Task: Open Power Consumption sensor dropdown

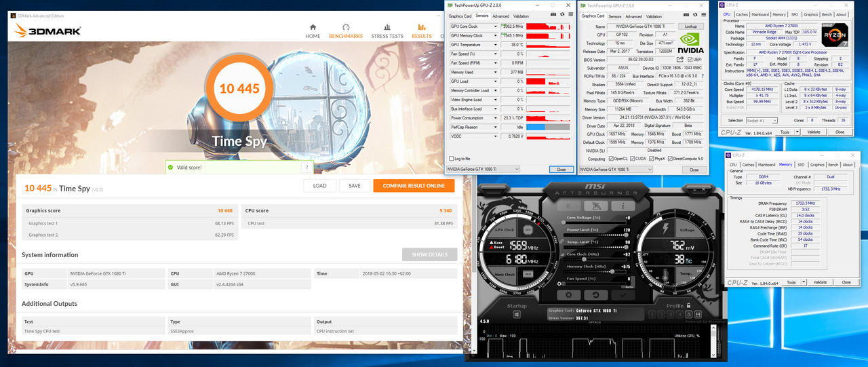Action: click(x=496, y=118)
